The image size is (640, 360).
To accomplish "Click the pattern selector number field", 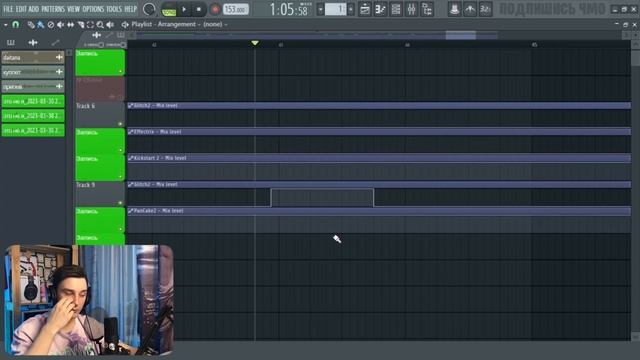I will [x=336, y=9].
